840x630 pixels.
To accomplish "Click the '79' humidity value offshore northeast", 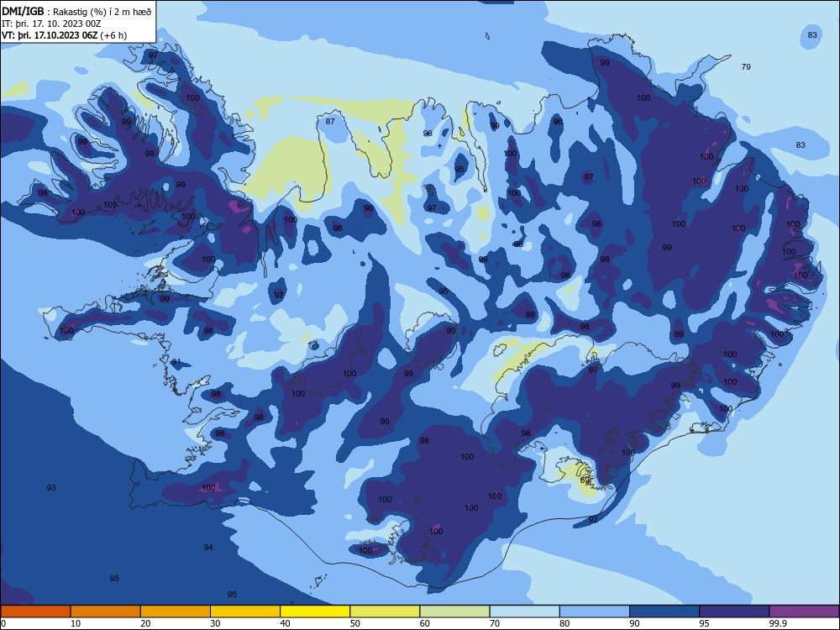I will 746,67.
